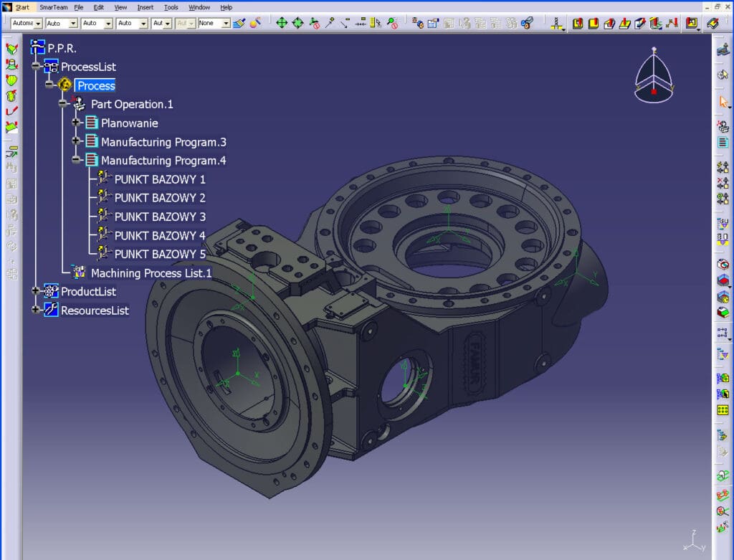Image resolution: width=734 pixels, height=560 pixels.
Task: Click the last machining icon on top toolbar
Action: (x=713, y=23)
